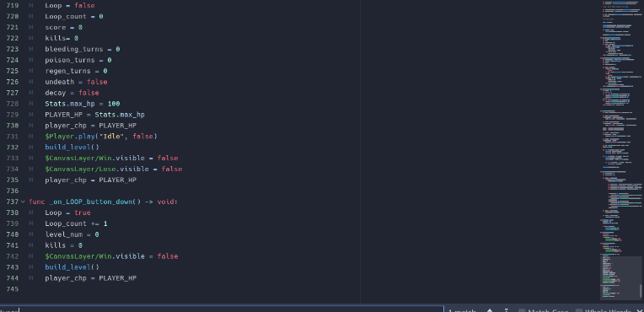Click 'Stats.max_hp = 100' line
Screen dimensions: 644x312
coord(82,104)
